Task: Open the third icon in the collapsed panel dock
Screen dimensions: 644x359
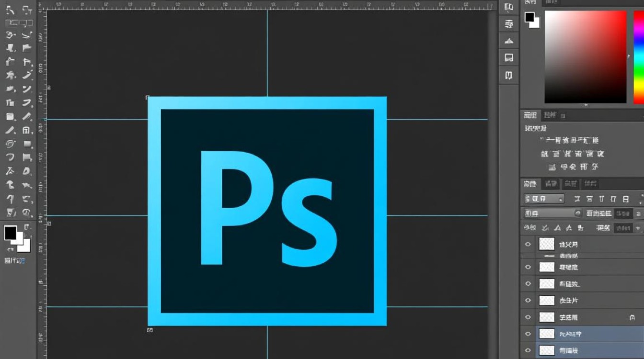Action: (509, 41)
